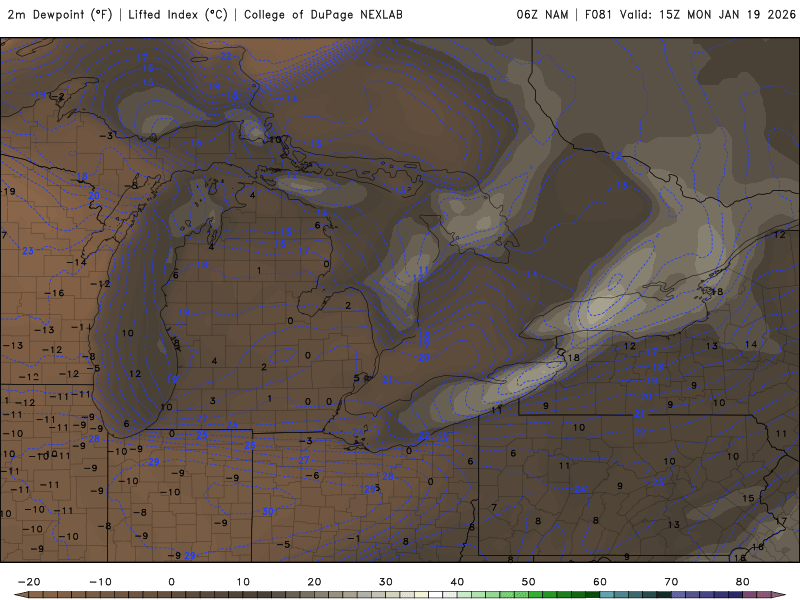The height and width of the screenshot is (600, 800).
Task: Click the 40 label on the color scale
Action: point(457,582)
